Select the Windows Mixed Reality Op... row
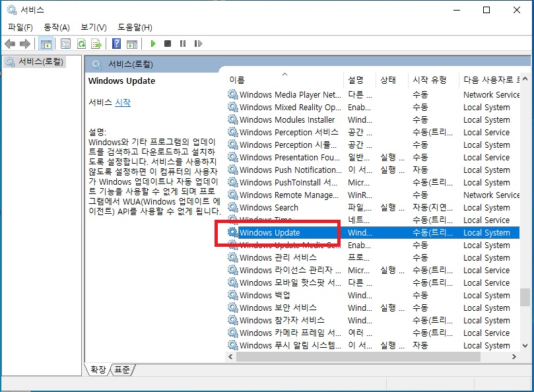The image size is (534, 392). 373,108
